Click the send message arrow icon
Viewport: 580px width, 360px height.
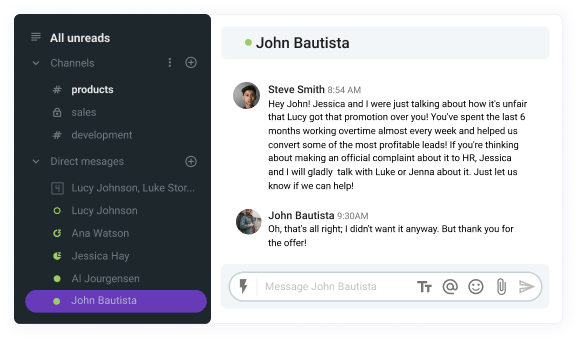pyautogui.click(x=526, y=286)
